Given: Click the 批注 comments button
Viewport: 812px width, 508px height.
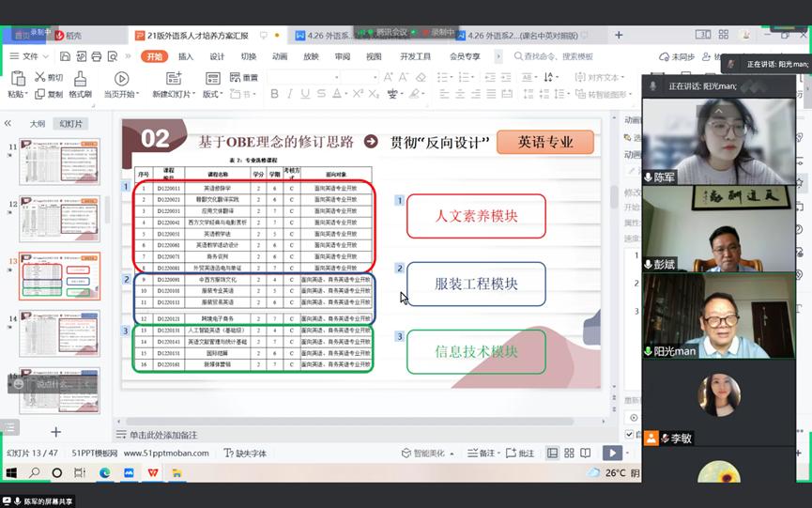Looking at the screenshot, I should (520, 453).
